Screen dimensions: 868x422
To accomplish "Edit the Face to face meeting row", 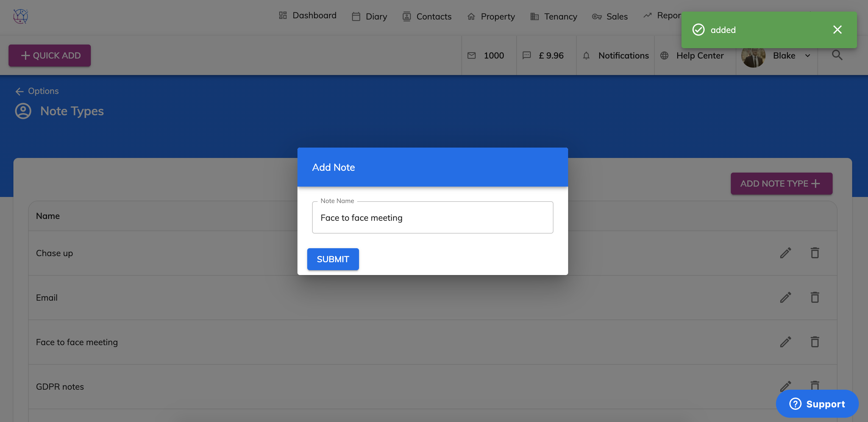I will pos(785,342).
